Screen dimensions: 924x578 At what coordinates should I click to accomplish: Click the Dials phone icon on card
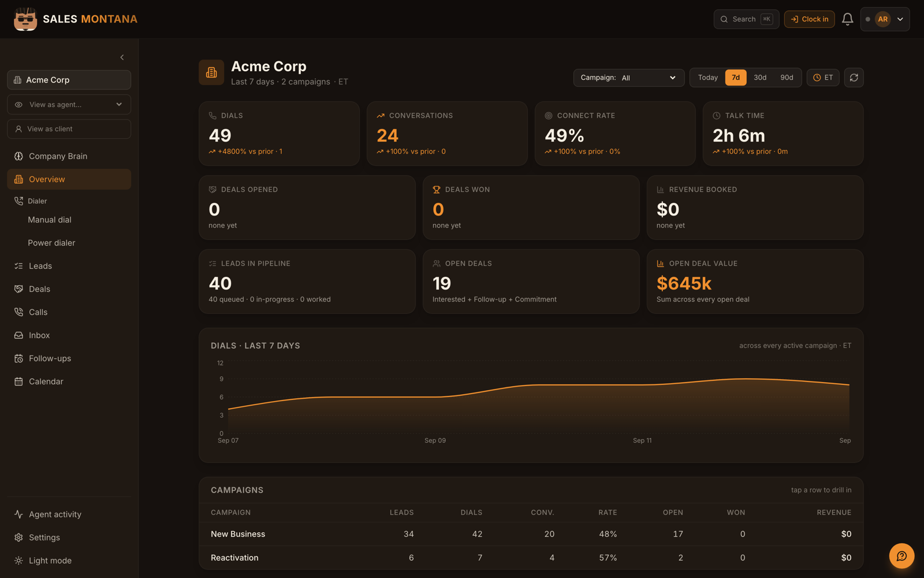(x=213, y=116)
